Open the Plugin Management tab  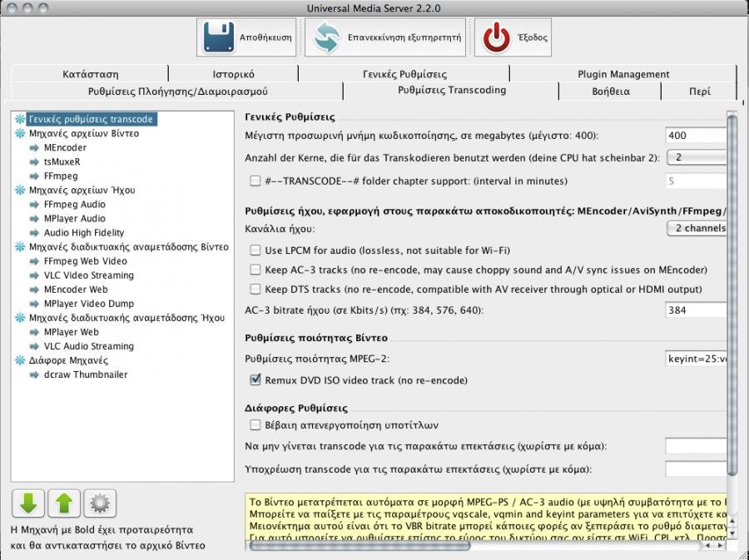point(623,74)
